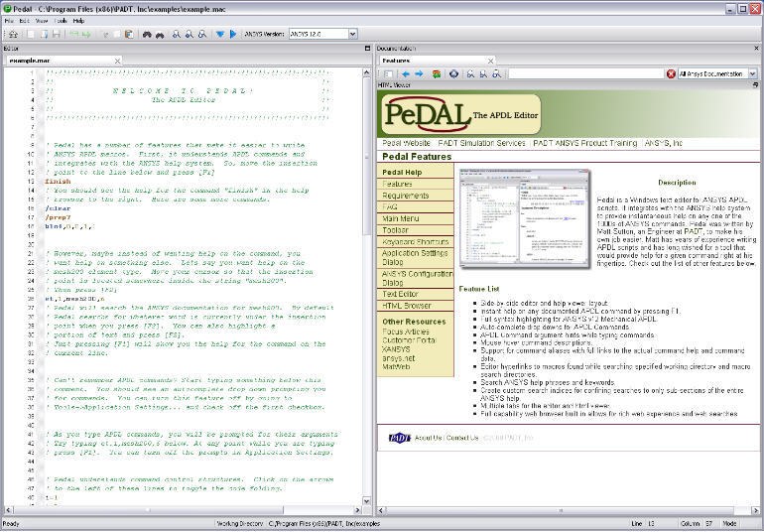This screenshot has width=764, height=532.
Task: Click the About Us footer link
Action: pyautogui.click(x=428, y=438)
